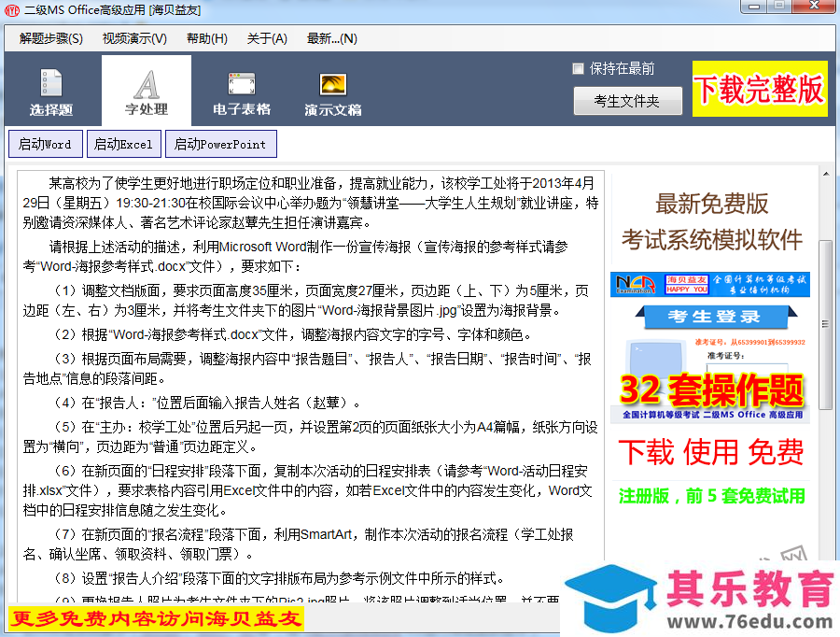Open the 考生文件夹 button
Viewport: 840px width, 637px height.
(x=628, y=101)
